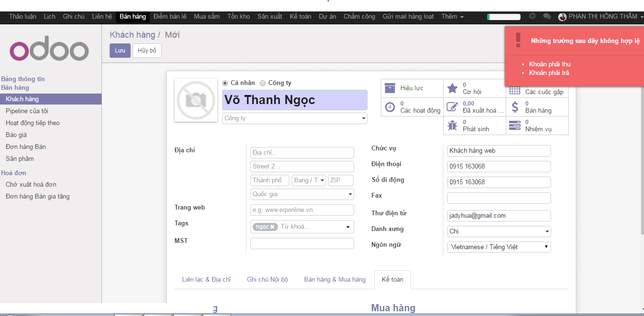Open the Liên hệ menu

click(102, 17)
